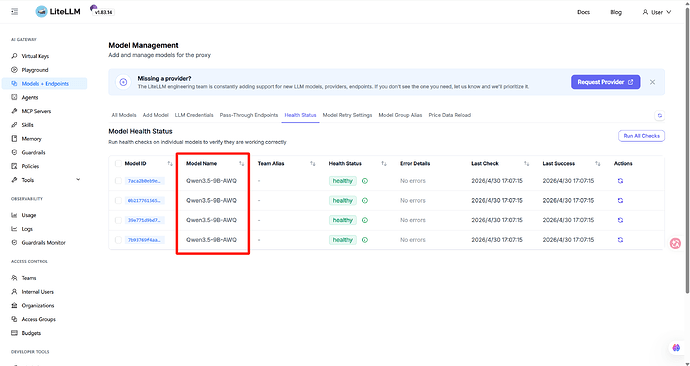Open the Price Data Reload tab
The height and width of the screenshot is (366, 690).
450,115
